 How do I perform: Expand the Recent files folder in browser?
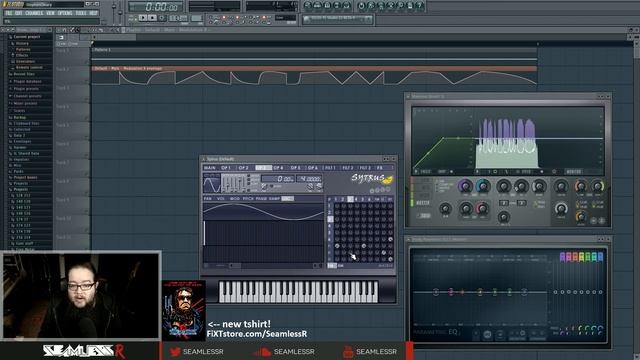24,74
